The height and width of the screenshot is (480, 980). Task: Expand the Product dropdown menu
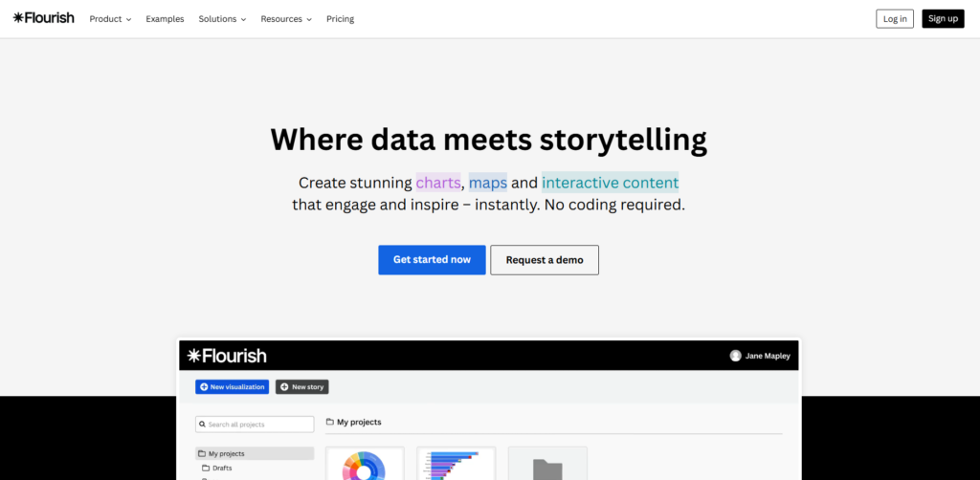[x=110, y=19]
